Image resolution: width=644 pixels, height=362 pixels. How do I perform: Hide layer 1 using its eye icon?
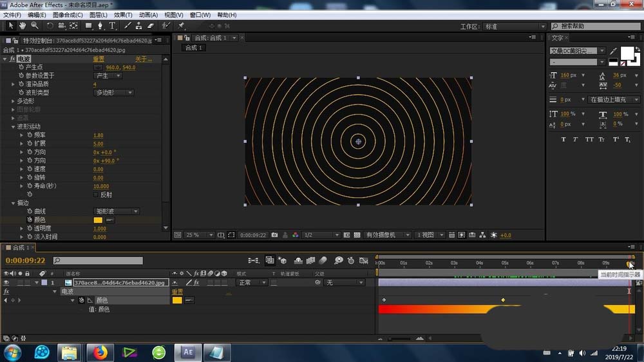pyautogui.click(x=6, y=283)
